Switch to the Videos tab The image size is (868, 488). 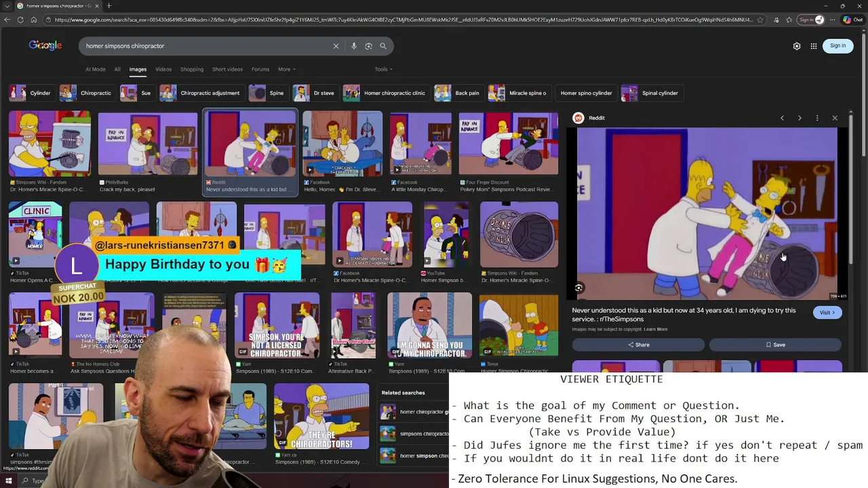tap(163, 69)
